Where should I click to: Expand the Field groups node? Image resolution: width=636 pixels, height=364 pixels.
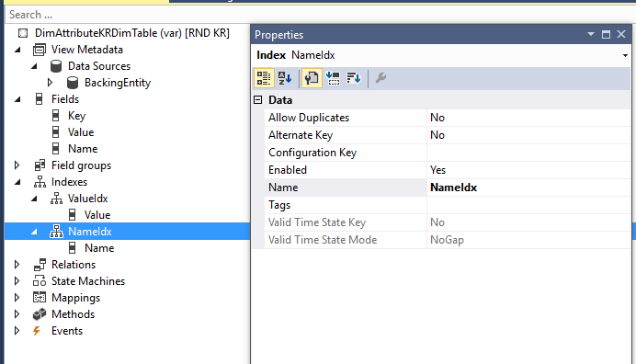[x=17, y=165]
